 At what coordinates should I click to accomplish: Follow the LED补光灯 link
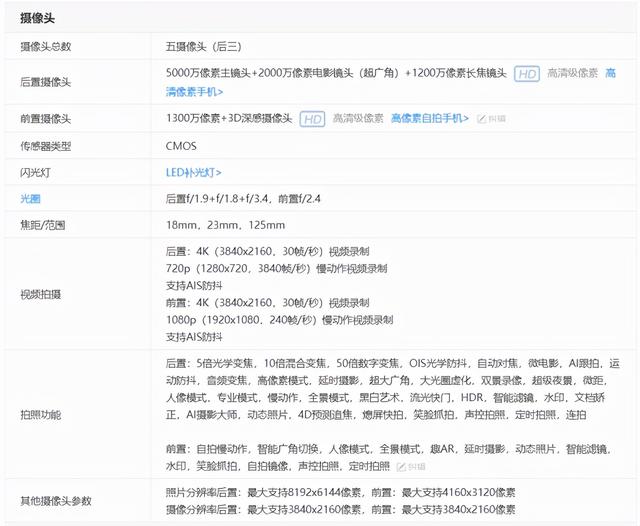click(x=193, y=172)
